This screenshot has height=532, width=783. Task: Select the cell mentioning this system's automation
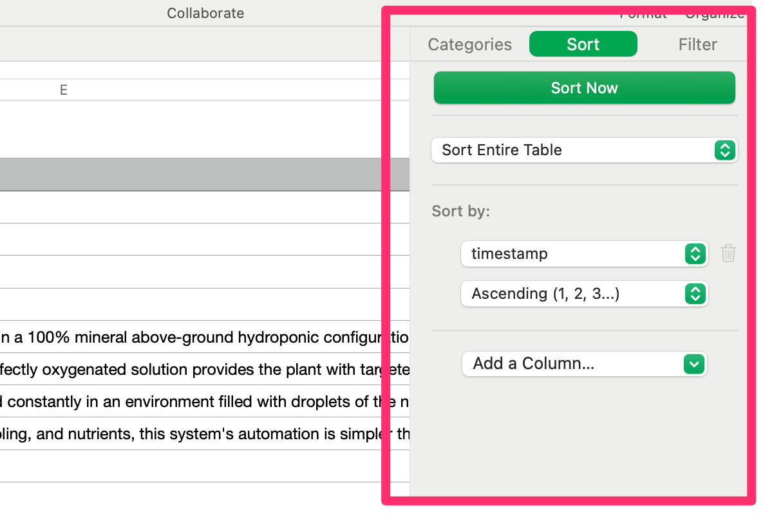pyautogui.click(x=205, y=433)
